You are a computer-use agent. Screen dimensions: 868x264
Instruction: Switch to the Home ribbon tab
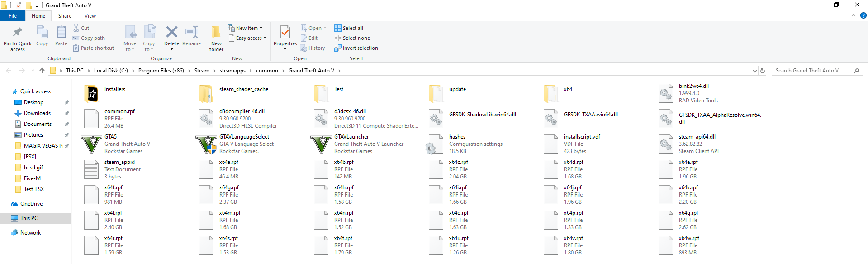click(x=38, y=16)
